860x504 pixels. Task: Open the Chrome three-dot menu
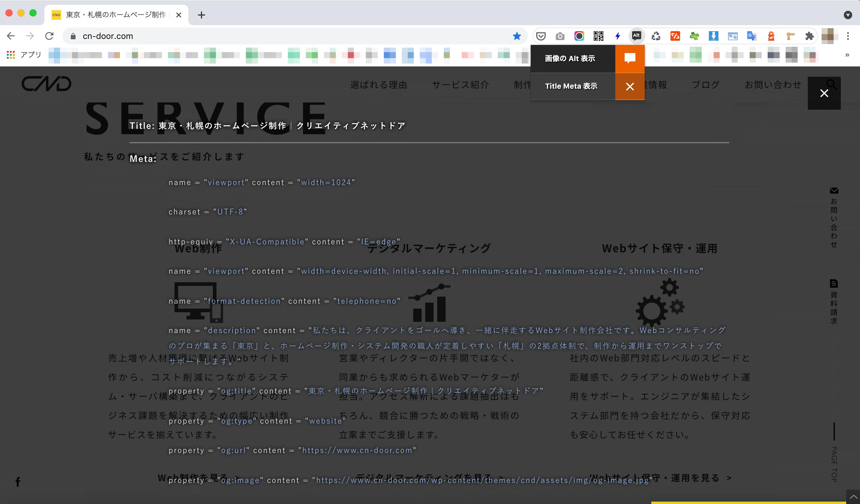pyautogui.click(x=848, y=36)
